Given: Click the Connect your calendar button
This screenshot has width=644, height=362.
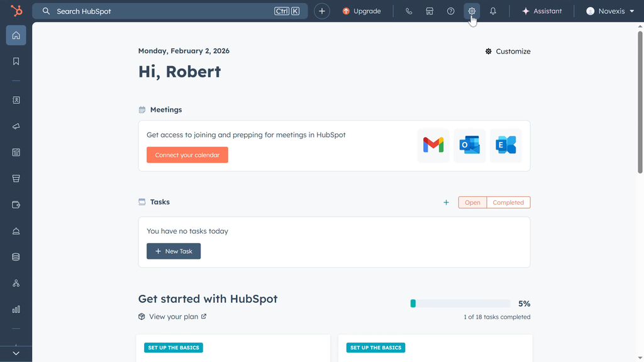Looking at the screenshot, I should 187,155.
